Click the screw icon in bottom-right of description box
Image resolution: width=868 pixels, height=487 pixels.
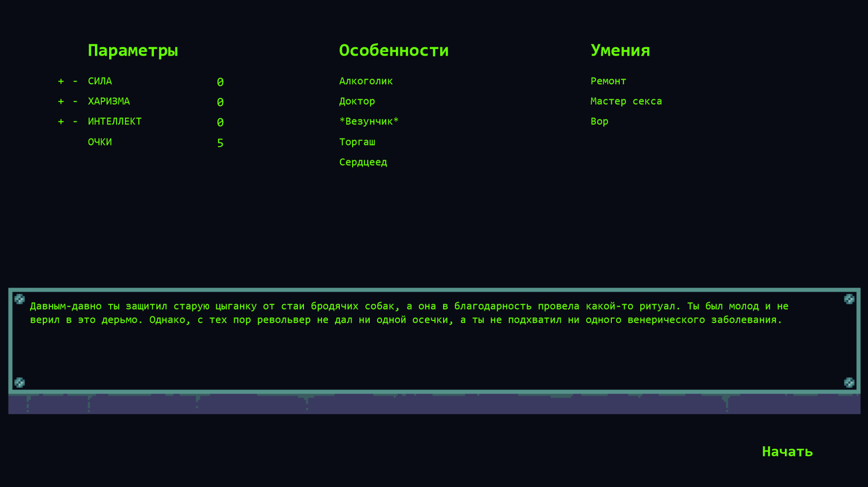(849, 381)
